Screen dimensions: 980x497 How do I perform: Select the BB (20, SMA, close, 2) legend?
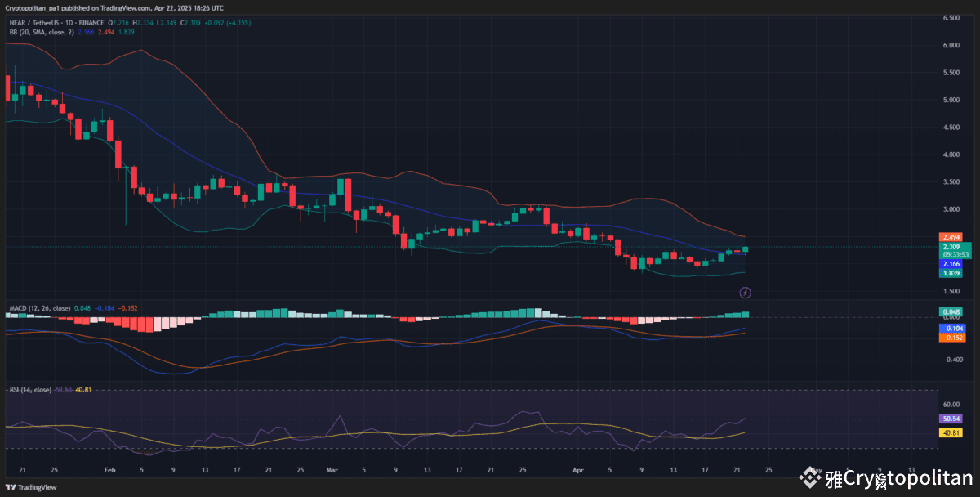pos(41,31)
